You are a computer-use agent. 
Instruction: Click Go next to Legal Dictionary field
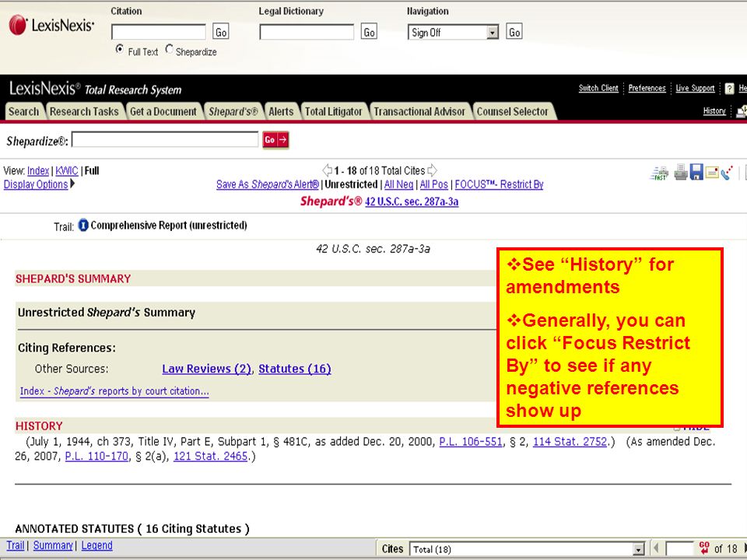pos(369,32)
